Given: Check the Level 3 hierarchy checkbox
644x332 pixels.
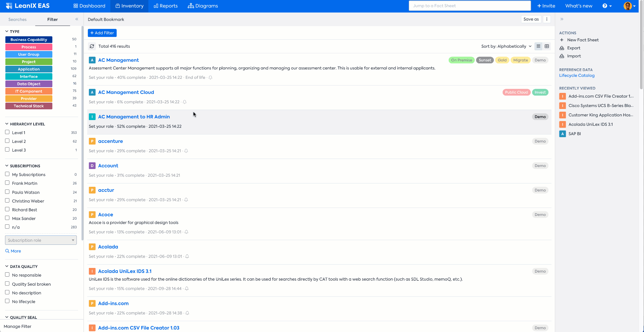Looking at the screenshot, I should pos(7,150).
